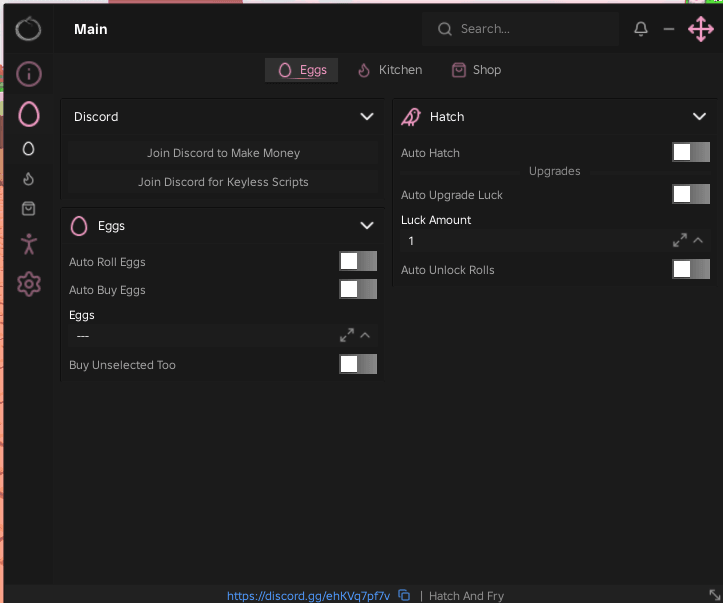This screenshot has width=723, height=603.
Task: Click Join Discord to Make Money button
Action: tap(223, 153)
